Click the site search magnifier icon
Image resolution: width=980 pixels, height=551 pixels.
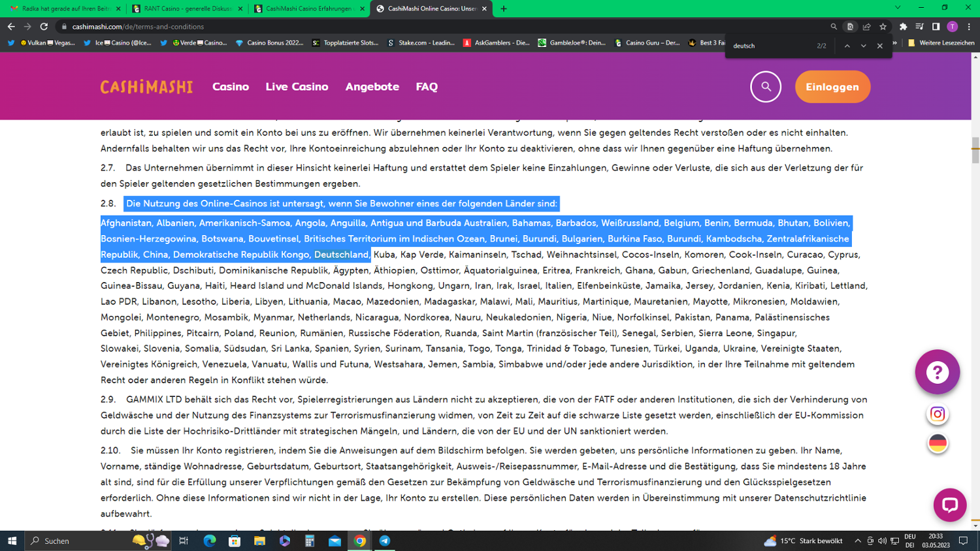click(766, 87)
